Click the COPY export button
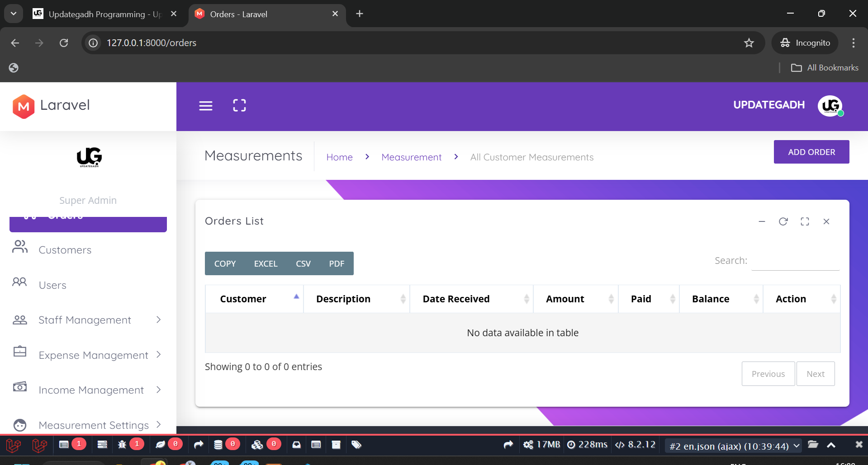Screen dimensions: 868x465 [225, 263]
